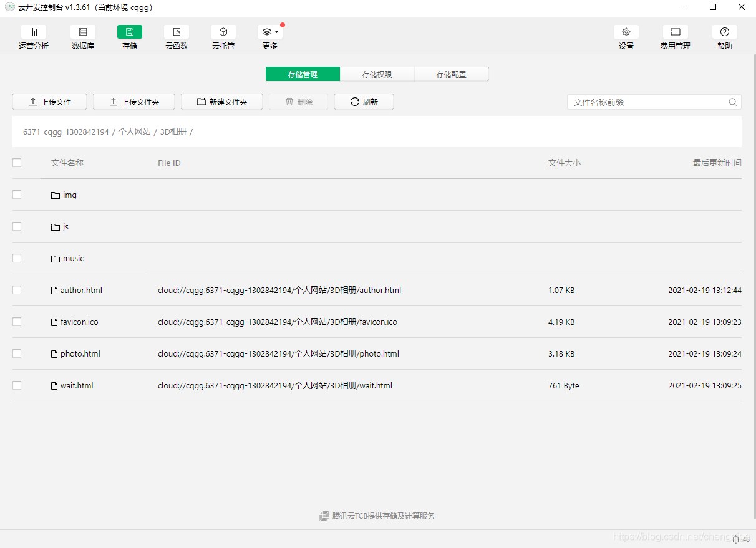Click the photo.html file icon

click(x=54, y=354)
